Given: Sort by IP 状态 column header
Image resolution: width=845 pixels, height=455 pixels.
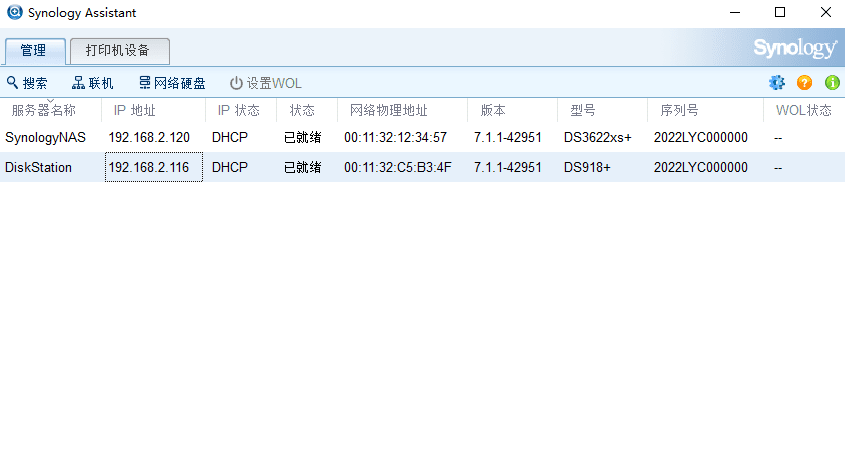Looking at the screenshot, I should [x=241, y=111].
